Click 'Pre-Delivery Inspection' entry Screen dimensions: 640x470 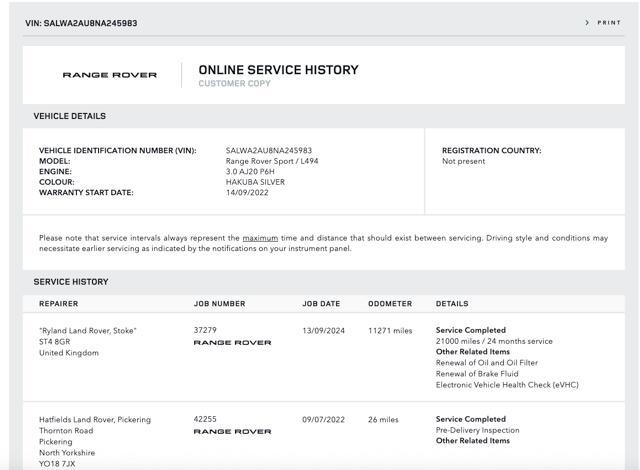(x=478, y=430)
